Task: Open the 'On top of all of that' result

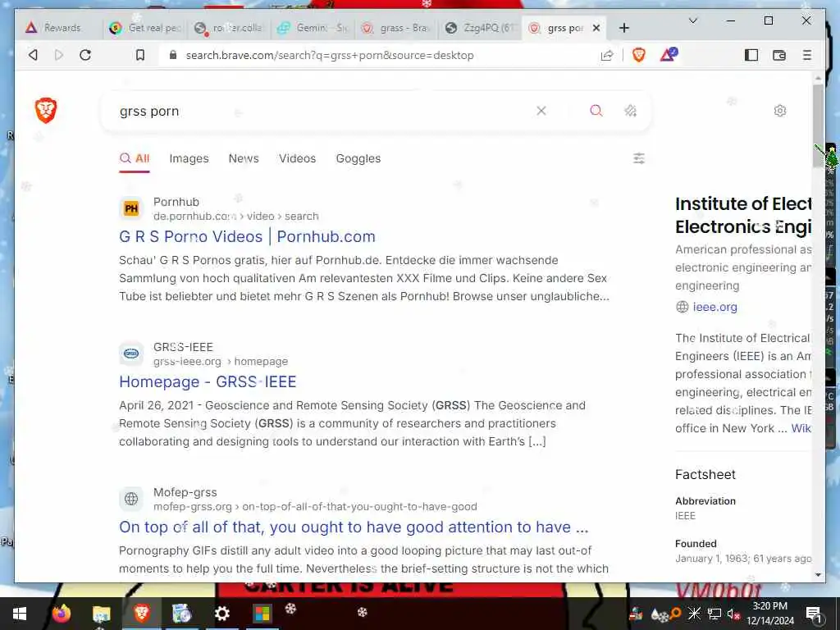Action: pos(354,527)
